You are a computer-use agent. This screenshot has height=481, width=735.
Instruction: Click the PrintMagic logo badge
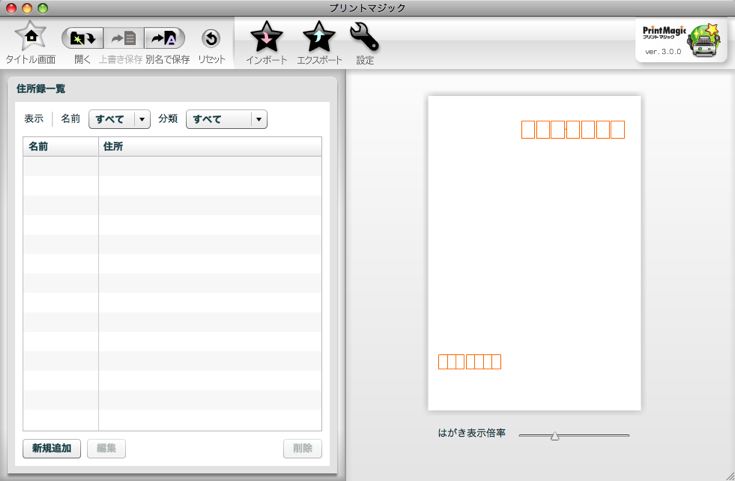click(x=681, y=41)
